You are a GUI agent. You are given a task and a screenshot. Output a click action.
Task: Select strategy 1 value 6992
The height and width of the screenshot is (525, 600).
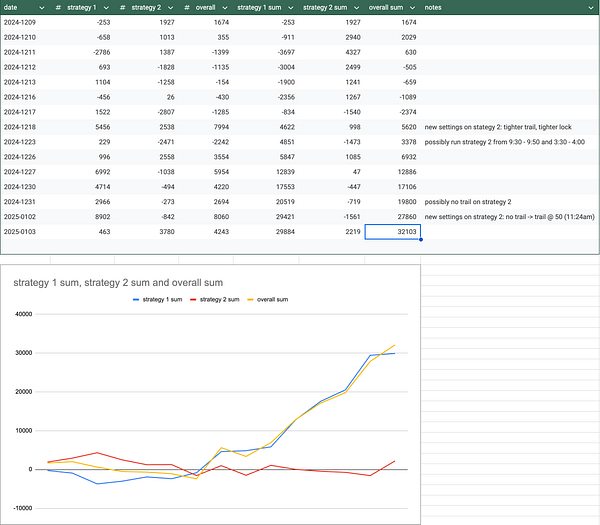103,172
